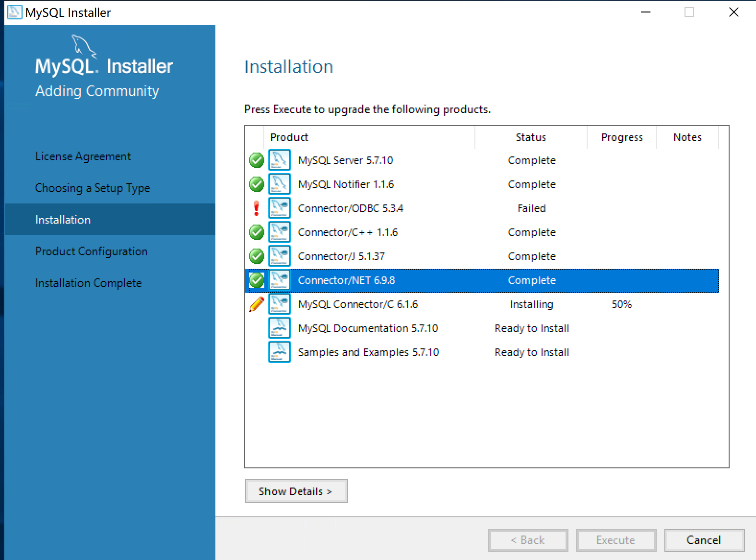This screenshot has height=560, width=756.
Task: Click Ready to Install status for Samples and Examples
Action: tap(532, 352)
